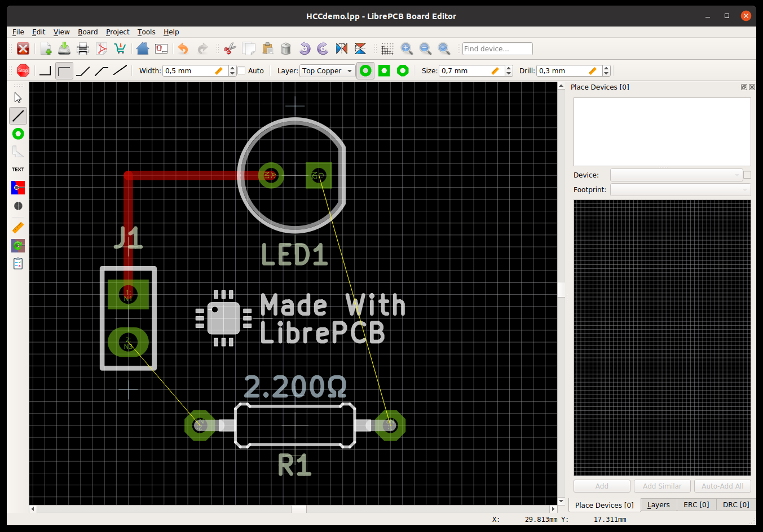Click the New Board icon
Viewport: 763px width, 532px height.
click(x=46, y=48)
